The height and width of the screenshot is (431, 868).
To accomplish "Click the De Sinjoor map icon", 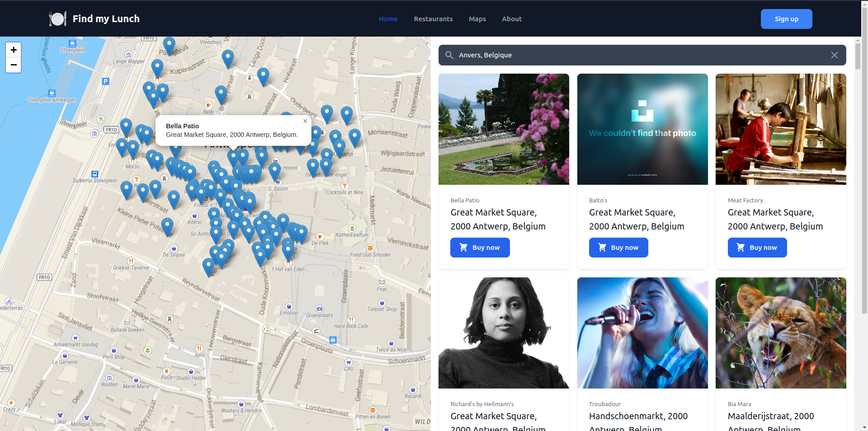I will 174,248.
